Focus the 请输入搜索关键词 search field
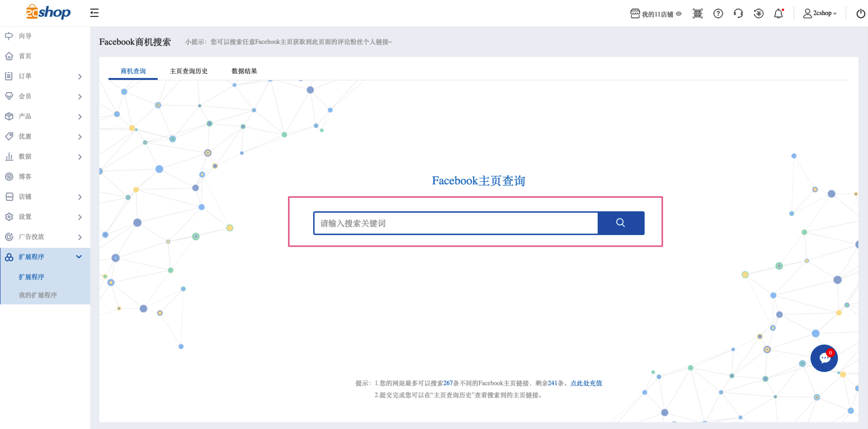The height and width of the screenshot is (429, 868). (x=456, y=223)
